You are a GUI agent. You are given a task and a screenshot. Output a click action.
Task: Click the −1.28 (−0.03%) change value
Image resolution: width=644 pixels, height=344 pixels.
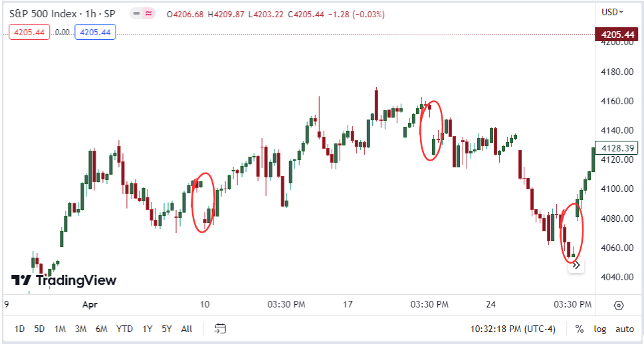(356, 15)
